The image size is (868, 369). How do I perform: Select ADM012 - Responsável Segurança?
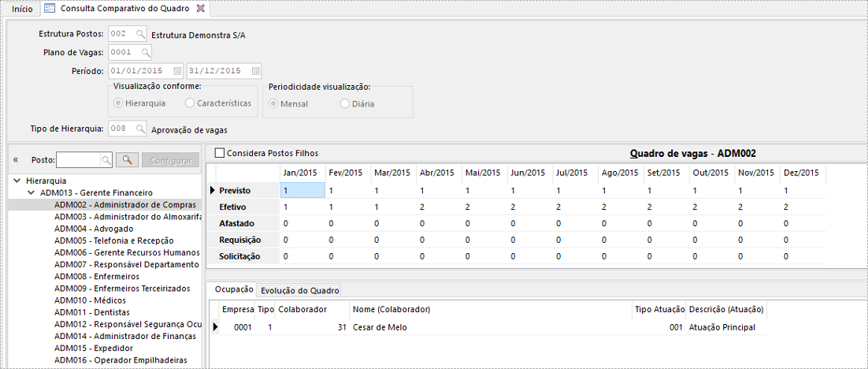[126, 324]
